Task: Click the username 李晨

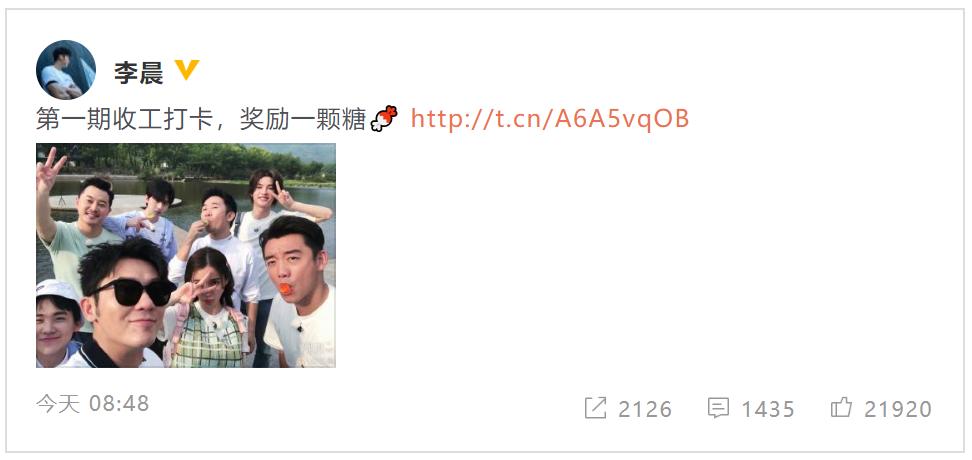Action: coord(139,73)
